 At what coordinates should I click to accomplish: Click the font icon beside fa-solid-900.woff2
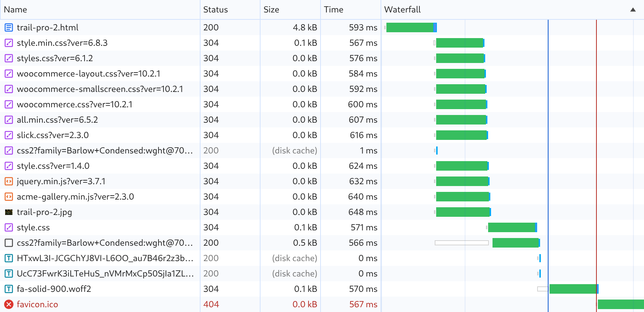pyautogui.click(x=9, y=289)
